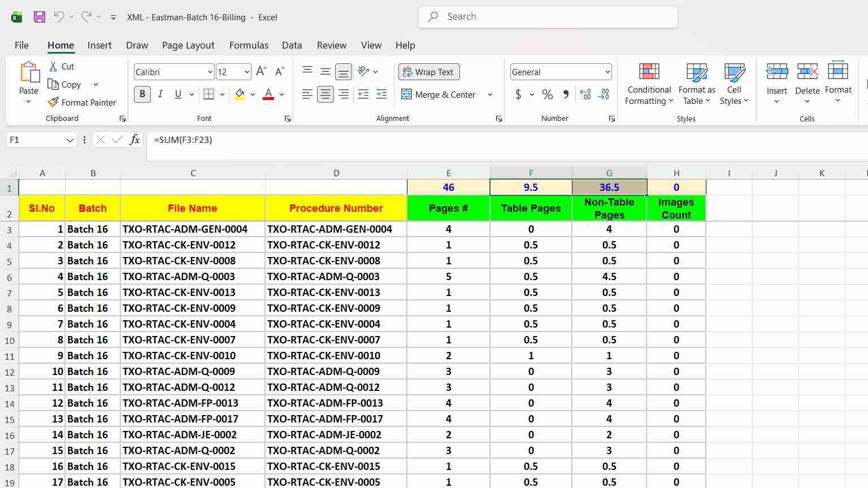Viewport: 868px width, 488px height.
Task: Open the Formulas ribbon tab
Action: click(249, 45)
